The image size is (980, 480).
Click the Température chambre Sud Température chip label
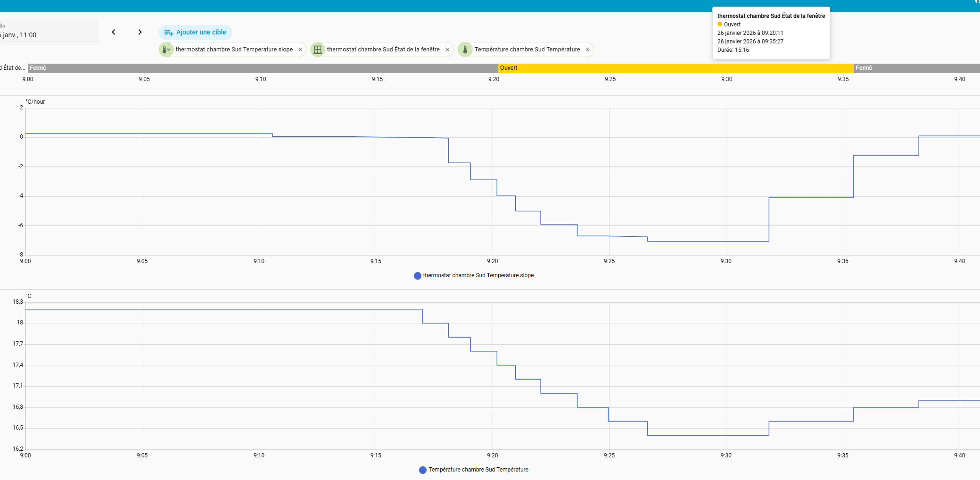(527, 50)
